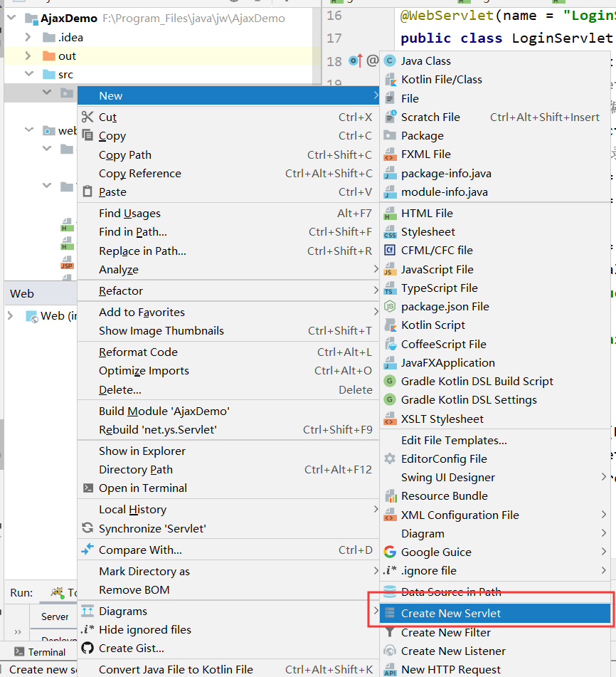Screen dimensions: 616x677
Task: Click the Google Guice icon
Action: (x=390, y=552)
